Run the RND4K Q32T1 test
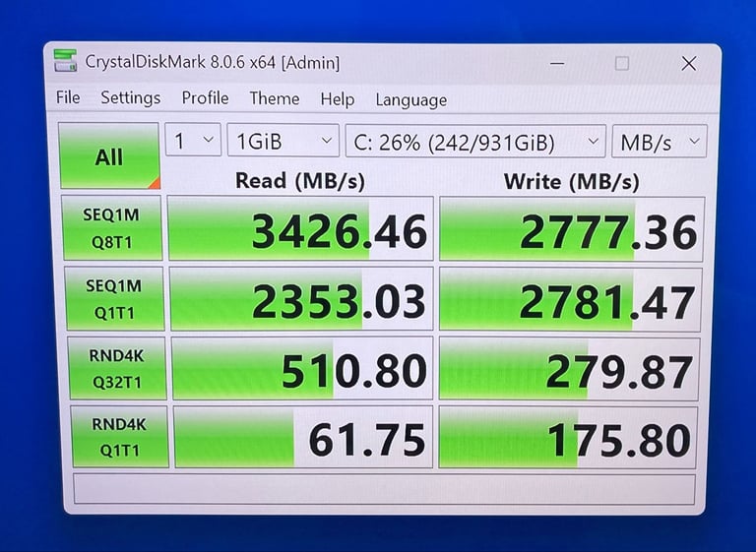 click(117, 369)
